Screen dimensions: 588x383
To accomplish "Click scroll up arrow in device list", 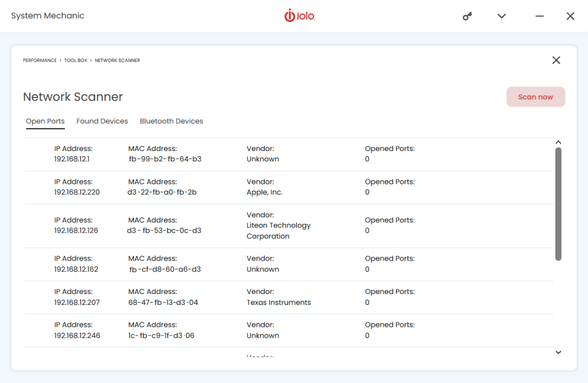I will pyautogui.click(x=558, y=142).
